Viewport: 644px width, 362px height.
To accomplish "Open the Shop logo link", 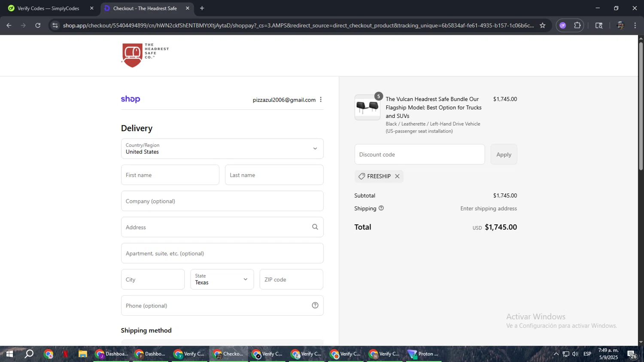I will point(131,100).
